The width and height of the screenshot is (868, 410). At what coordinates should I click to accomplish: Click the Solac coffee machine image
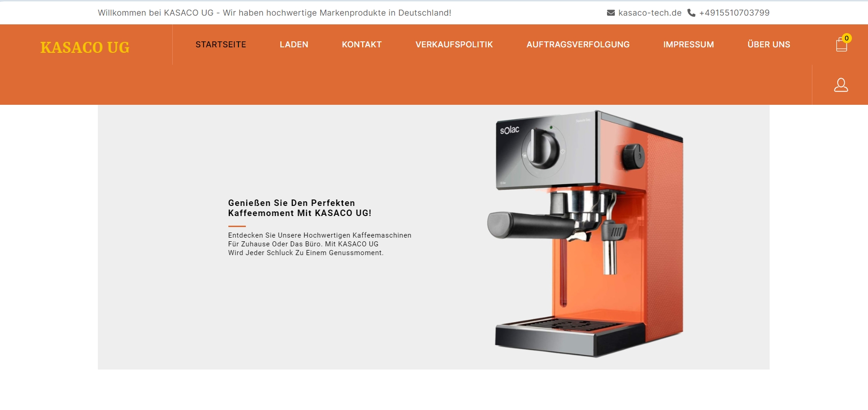tap(585, 233)
